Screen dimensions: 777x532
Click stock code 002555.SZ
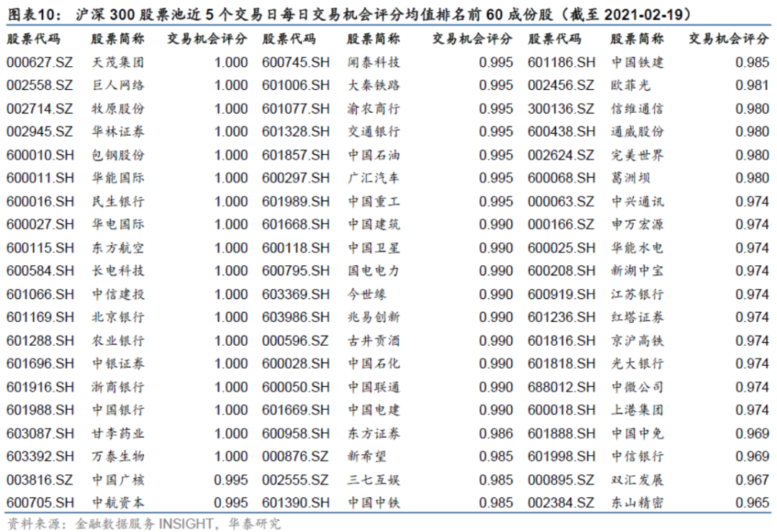[296, 480]
